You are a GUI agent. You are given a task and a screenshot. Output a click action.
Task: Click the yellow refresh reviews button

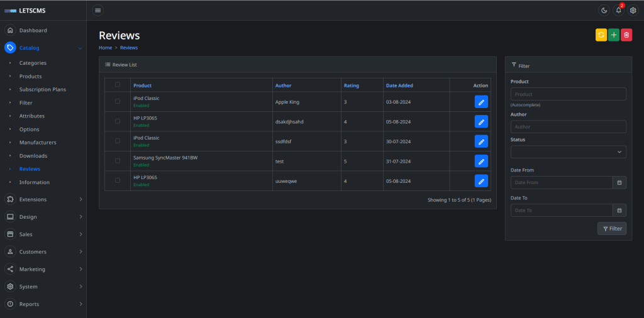pos(601,35)
